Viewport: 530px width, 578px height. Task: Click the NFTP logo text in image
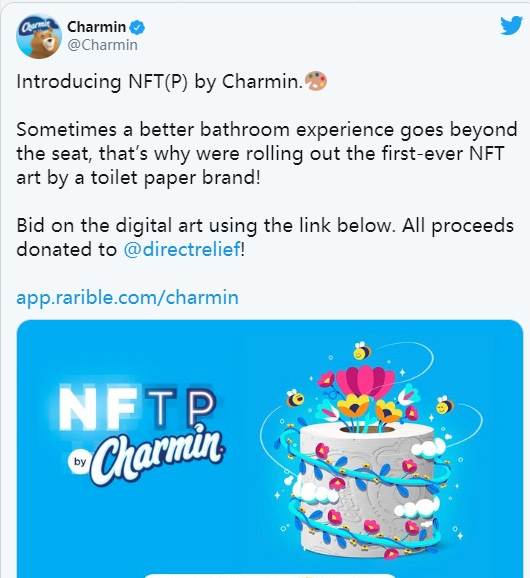(x=136, y=408)
